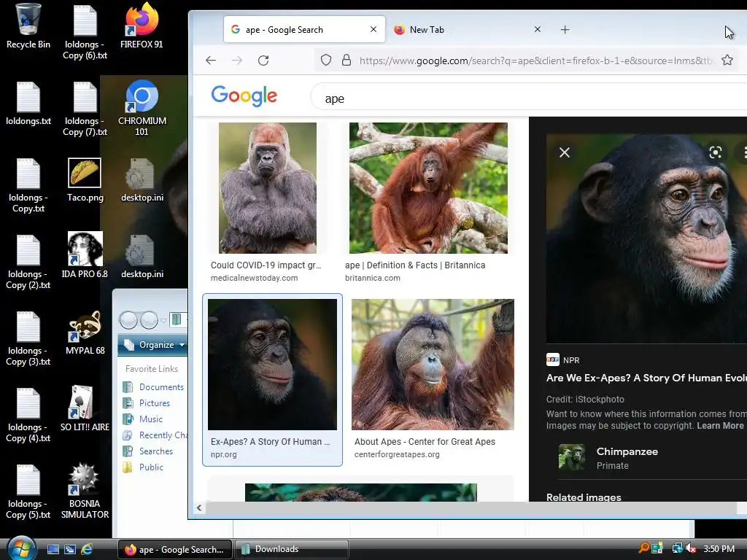
Task: Select the loldongs - Copy (6).txt file
Action: (85, 32)
